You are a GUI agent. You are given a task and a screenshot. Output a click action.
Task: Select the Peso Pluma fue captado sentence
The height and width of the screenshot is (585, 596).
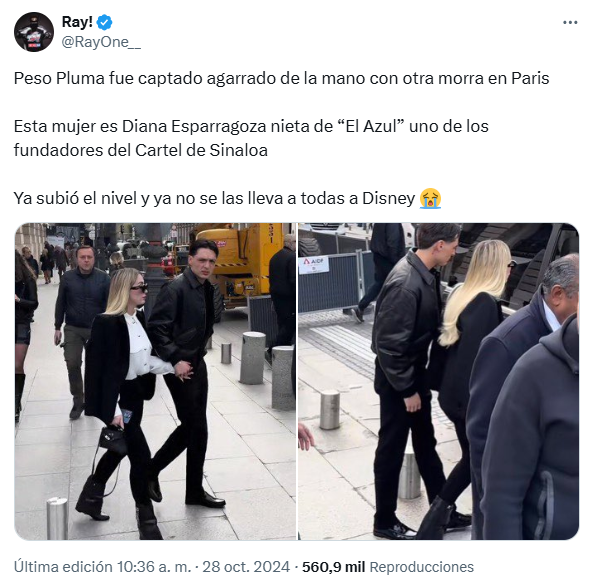coord(282,79)
